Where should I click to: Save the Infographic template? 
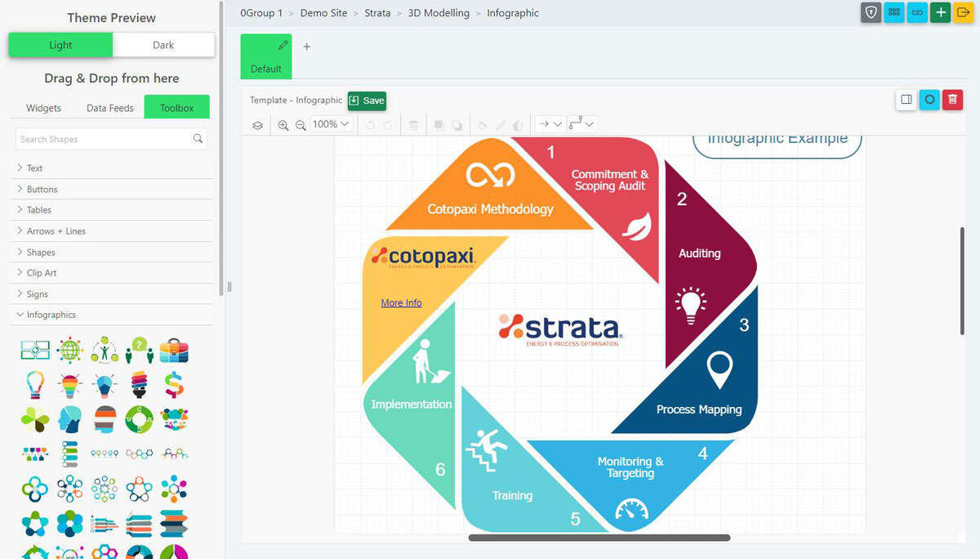coord(367,101)
